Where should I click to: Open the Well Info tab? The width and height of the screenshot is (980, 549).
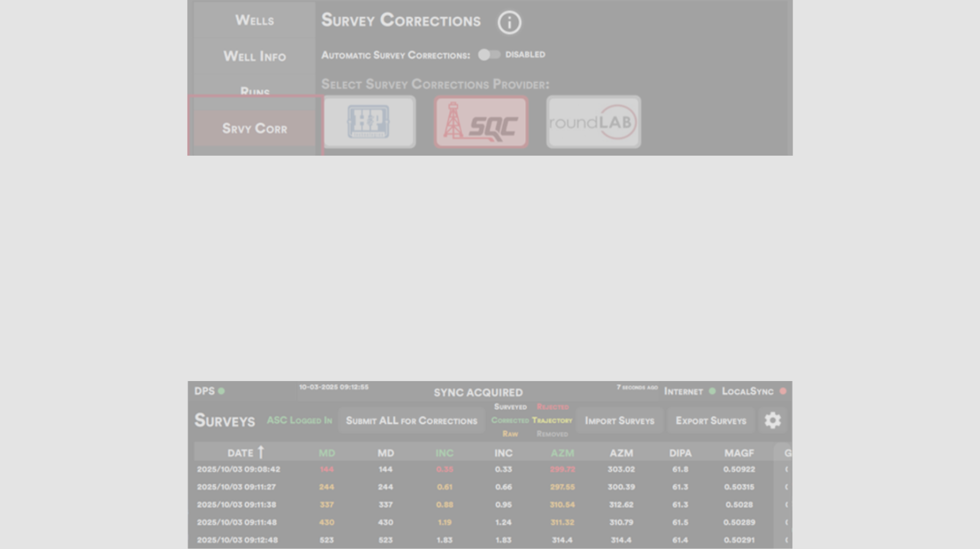255,56
